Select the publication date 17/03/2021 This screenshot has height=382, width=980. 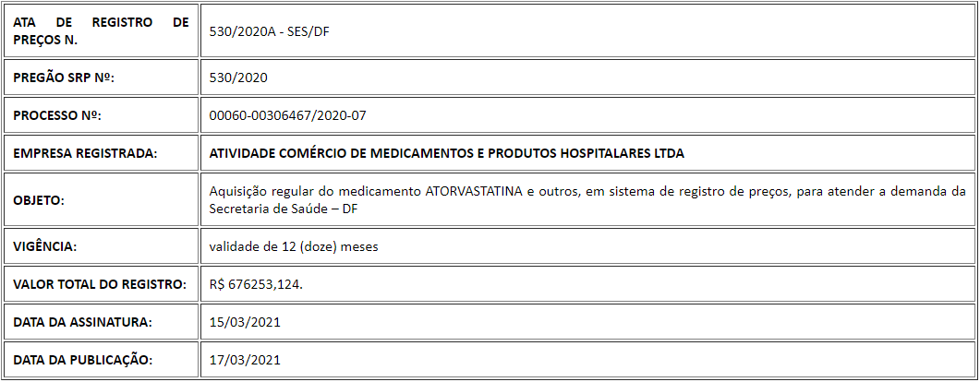(245, 360)
